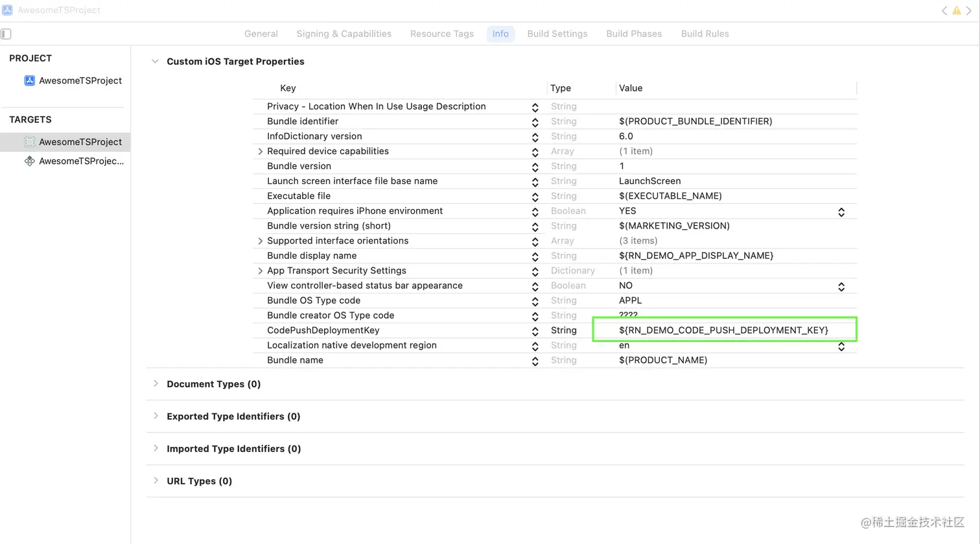Open key stepper for Bundle version row
Viewport: 980px width, 544px height.
pyautogui.click(x=535, y=167)
